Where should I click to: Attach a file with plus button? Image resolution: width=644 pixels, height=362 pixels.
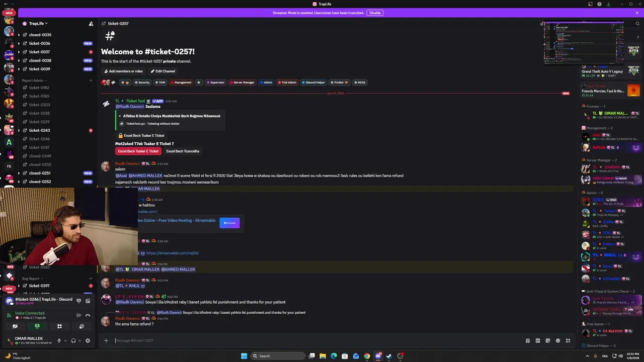[x=106, y=340]
